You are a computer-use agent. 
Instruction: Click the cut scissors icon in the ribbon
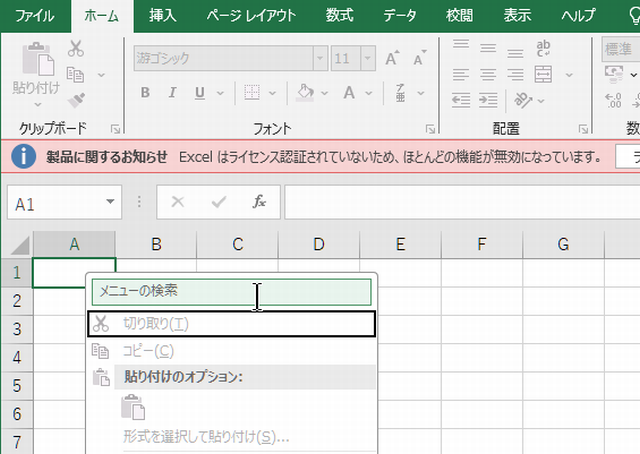click(76, 48)
